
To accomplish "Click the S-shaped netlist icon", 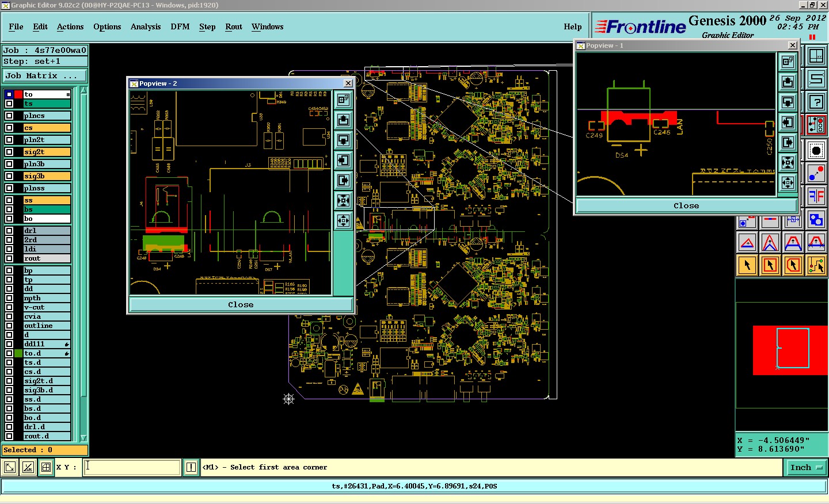I will tap(816, 79).
